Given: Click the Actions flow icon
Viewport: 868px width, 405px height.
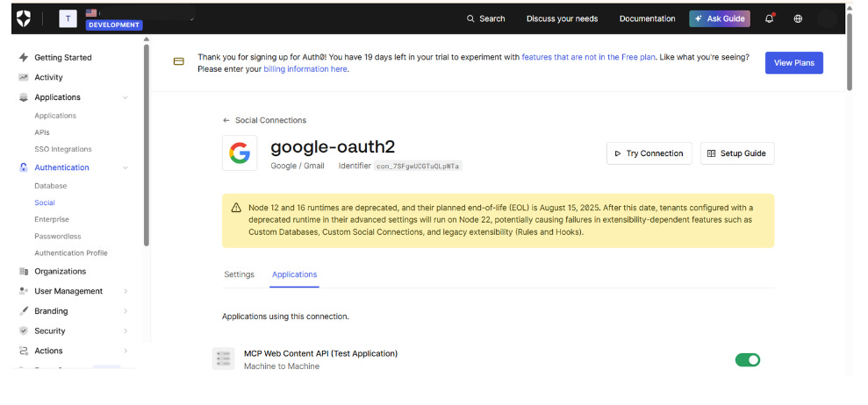Looking at the screenshot, I should (23, 351).
